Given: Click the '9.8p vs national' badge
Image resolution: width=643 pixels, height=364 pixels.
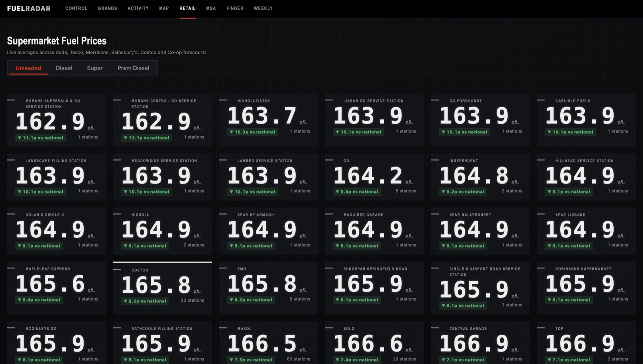Looking at the screenshot, I should (x=357, y=192).
